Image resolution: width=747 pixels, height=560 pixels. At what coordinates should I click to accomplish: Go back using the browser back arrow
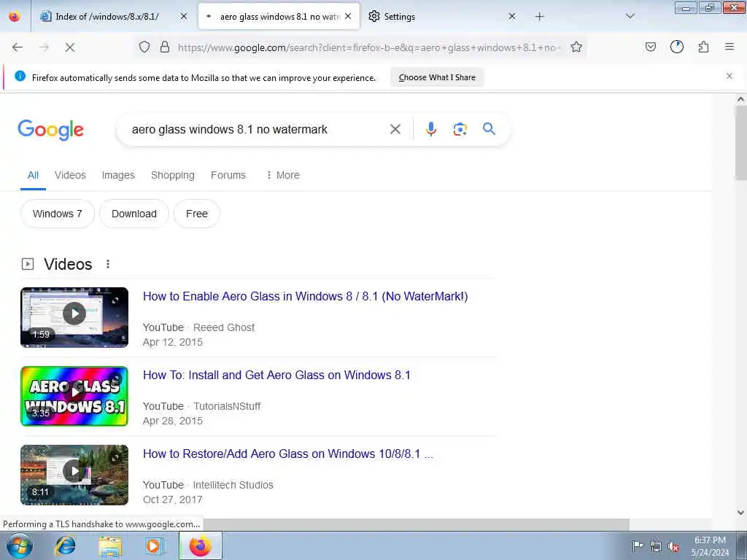click(18, 47)
